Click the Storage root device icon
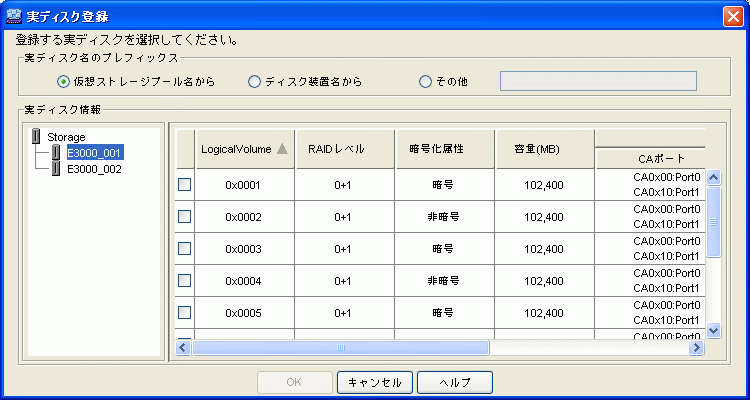 36,136
